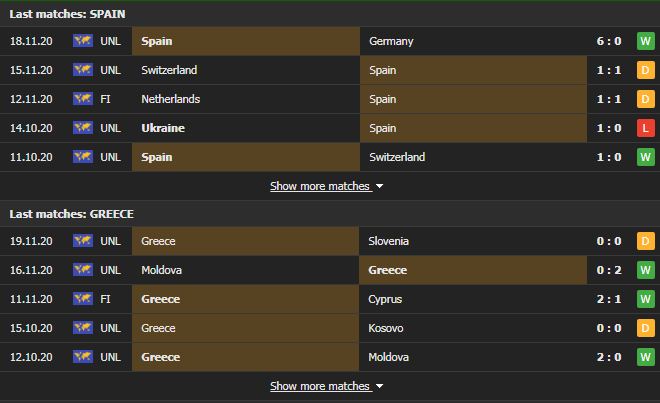
Task: Open the 1 : 0 score of Spain vs Switzerland
Action: pos(609,157)
